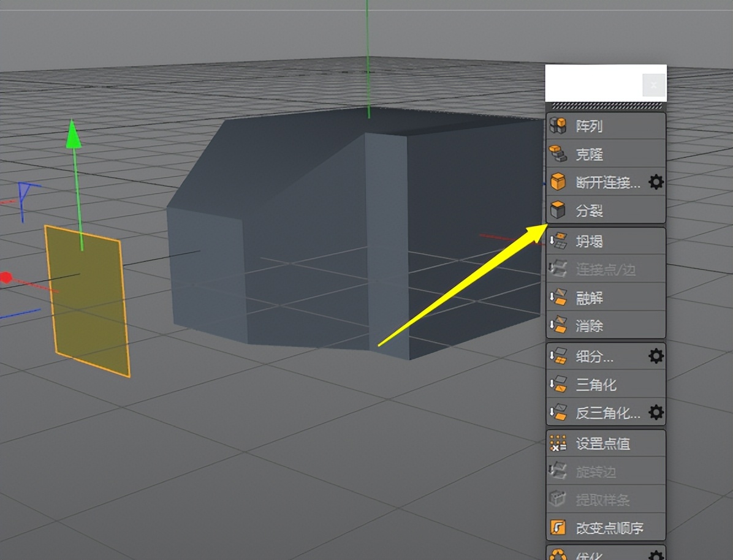Screen dimensions: 733x560
Task: Click the 三角化 (Triangulate) icon
Action: click(x=558, y=384)
